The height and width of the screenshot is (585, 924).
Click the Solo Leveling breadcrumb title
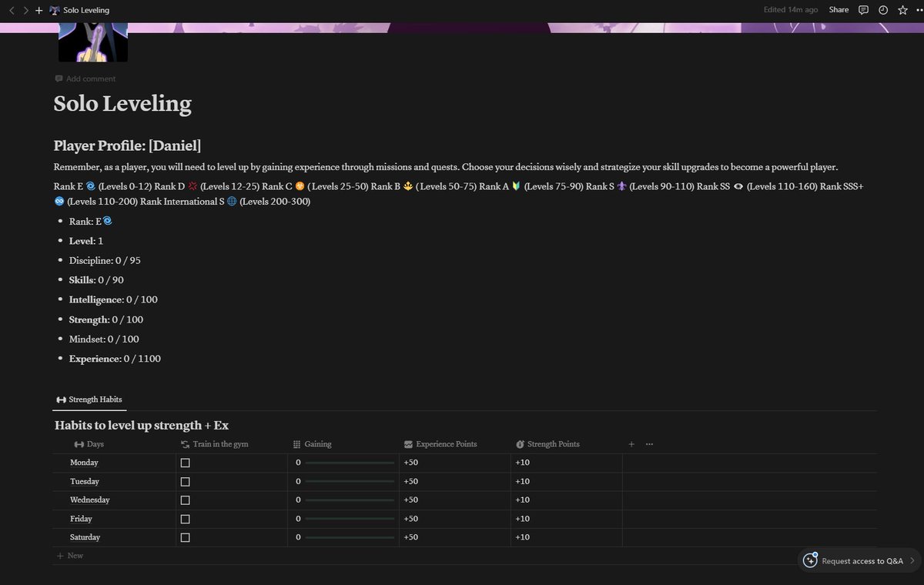pyautogui.click(x=86, y=10)
